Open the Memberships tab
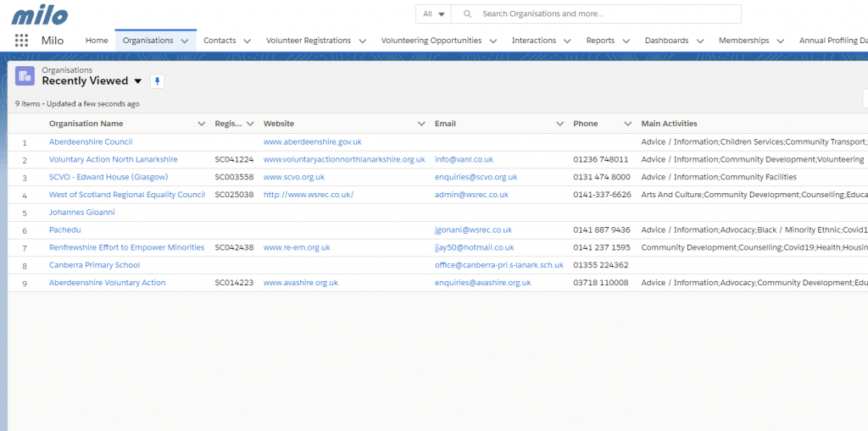This screenshot has height=431, width=868. [744, 41]
